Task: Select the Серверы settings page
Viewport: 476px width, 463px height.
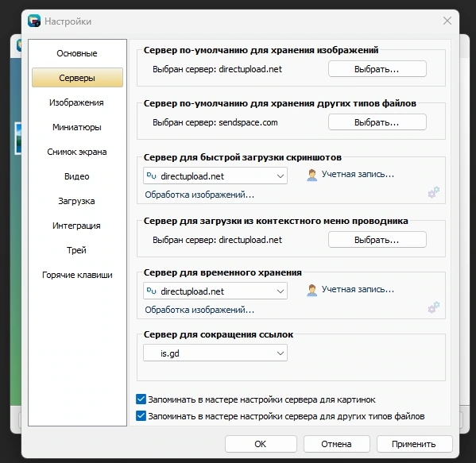Action: click(x=77, y=78)
